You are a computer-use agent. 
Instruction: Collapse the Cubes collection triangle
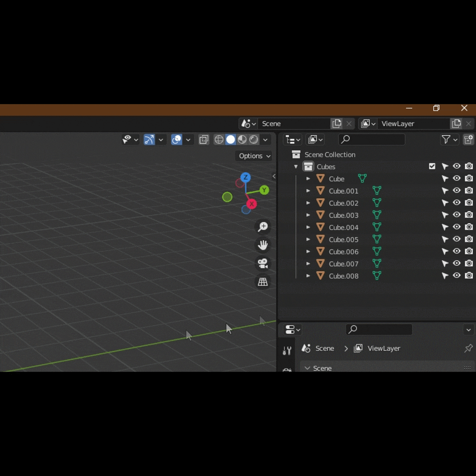pos(296,167)
